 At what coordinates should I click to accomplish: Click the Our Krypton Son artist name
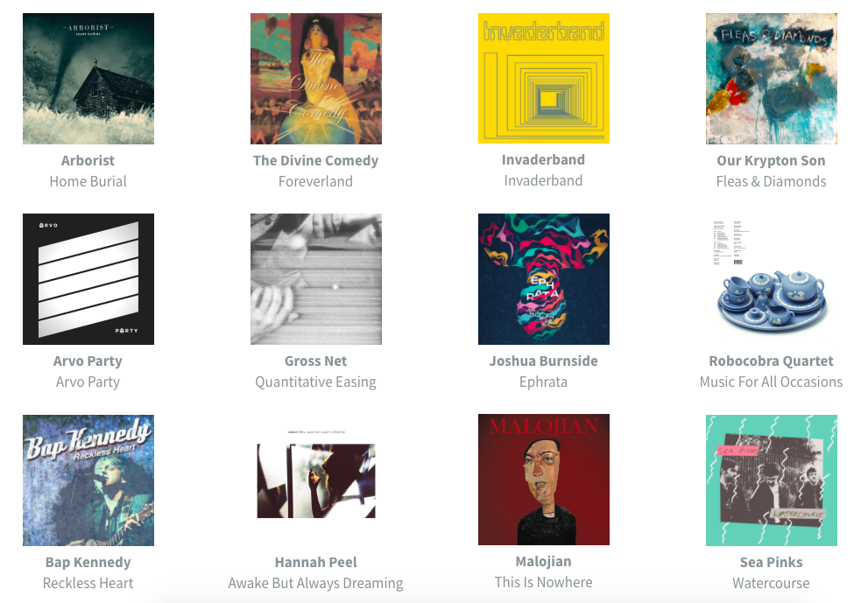(x=771, y=160)
